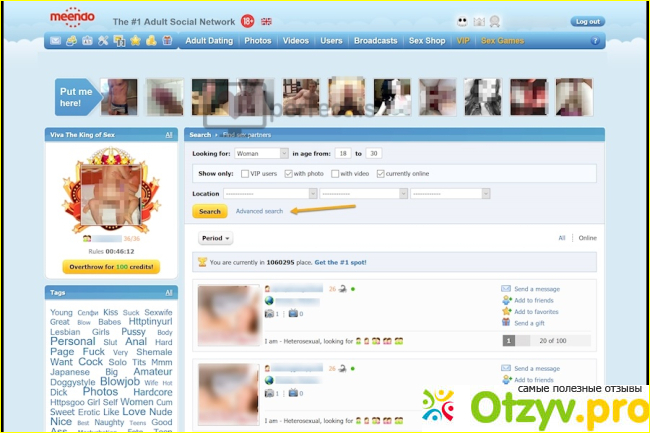Click the envelope messages icon in toolbar
650x433 pixels.
click(55, 41)
